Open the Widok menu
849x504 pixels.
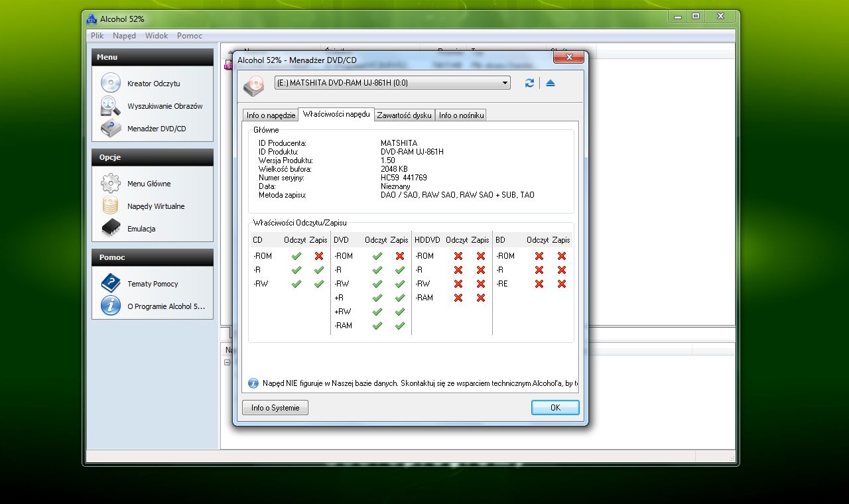tap(157, 36)
